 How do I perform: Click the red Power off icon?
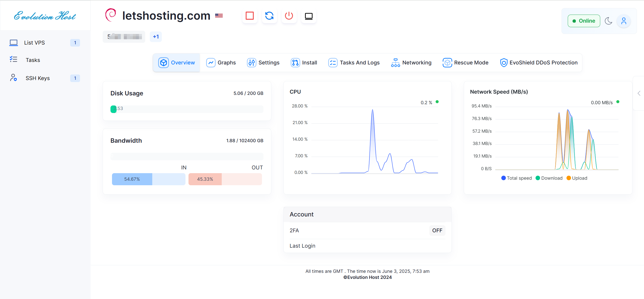coord(289,16)
